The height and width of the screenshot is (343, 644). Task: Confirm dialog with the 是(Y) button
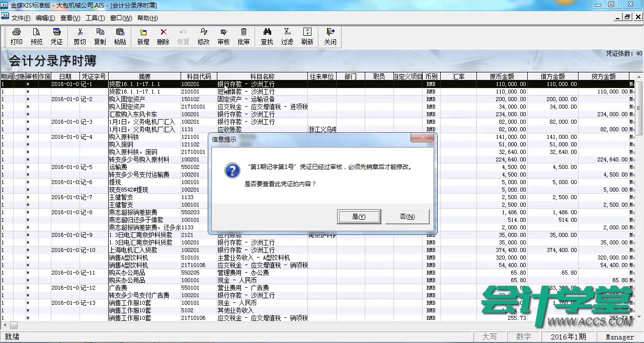pos(359,216)
